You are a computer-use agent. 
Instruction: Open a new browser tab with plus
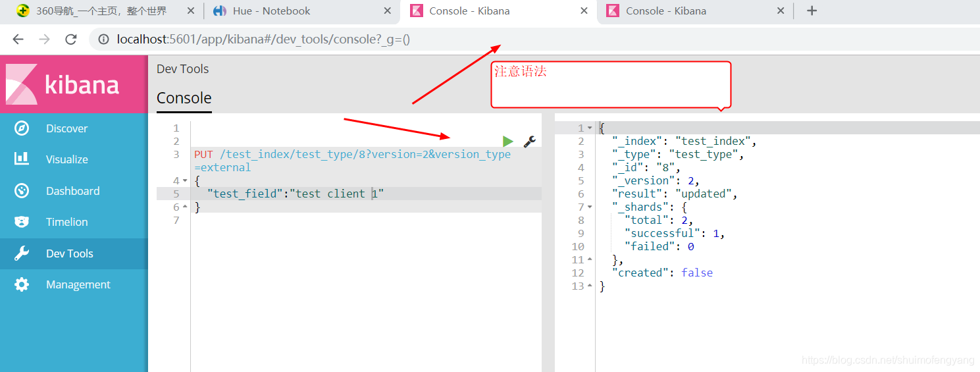point(812,11)
